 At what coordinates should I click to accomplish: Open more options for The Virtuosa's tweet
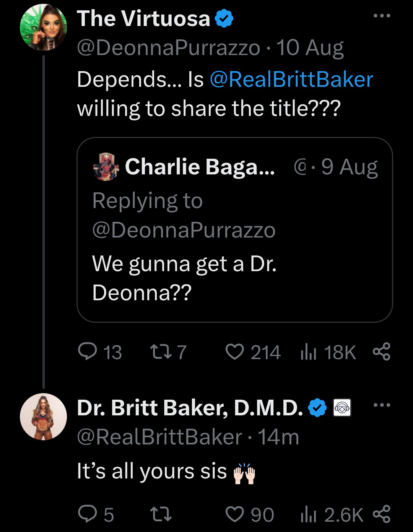(x=382, y=16)
